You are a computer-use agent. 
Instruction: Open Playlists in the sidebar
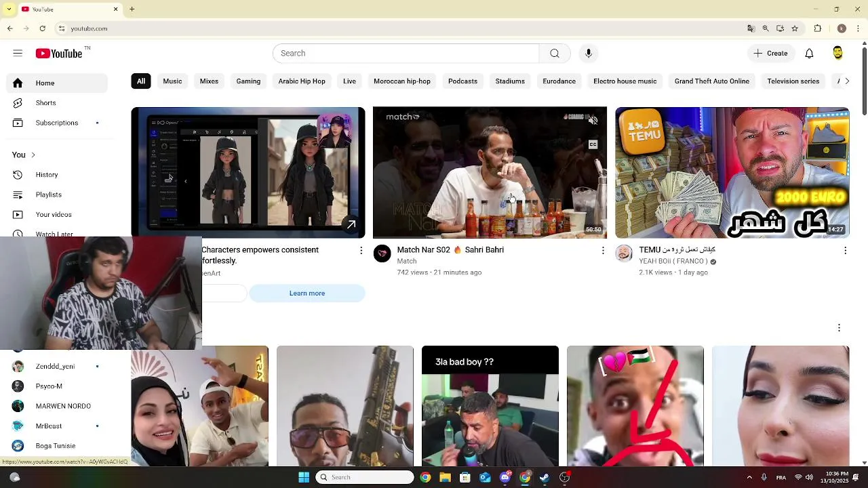57,195
